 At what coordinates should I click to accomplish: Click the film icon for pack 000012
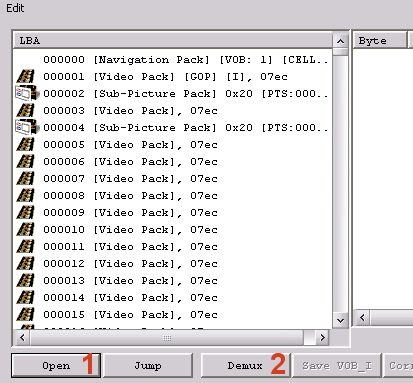(x=26, y=264)
